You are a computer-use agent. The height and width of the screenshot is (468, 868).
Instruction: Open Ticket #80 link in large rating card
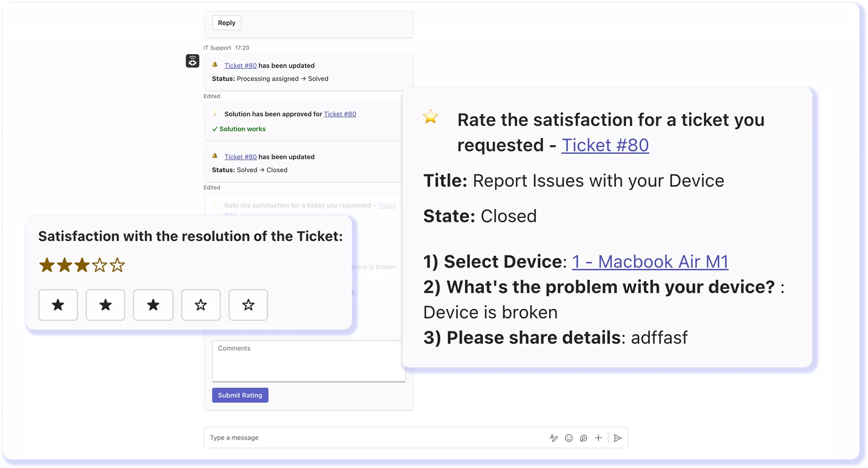point(605,145)
